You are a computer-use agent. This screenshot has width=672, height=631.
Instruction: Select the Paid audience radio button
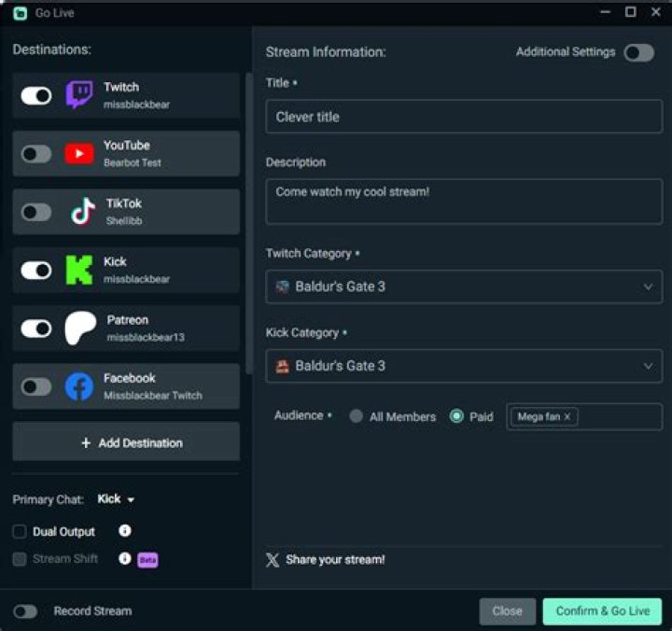tap(456, 415)
